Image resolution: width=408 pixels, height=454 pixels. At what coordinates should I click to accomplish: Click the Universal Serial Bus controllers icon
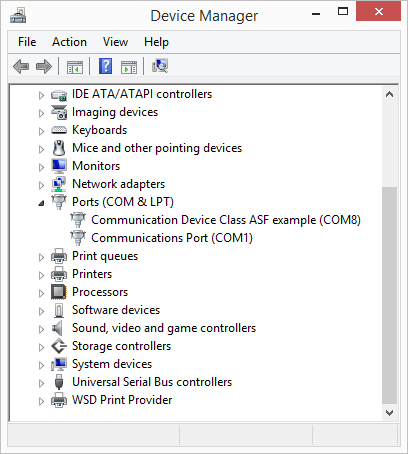tap(59, 382)
